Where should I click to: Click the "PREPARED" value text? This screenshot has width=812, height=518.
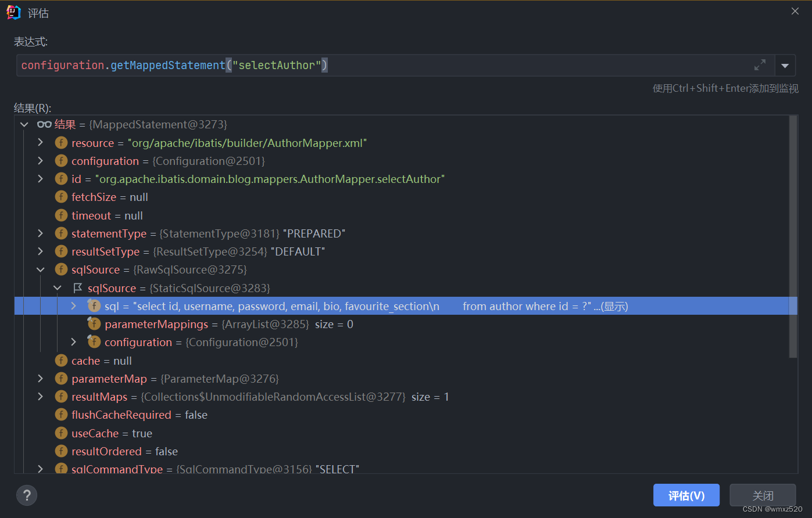pos(314,233)
